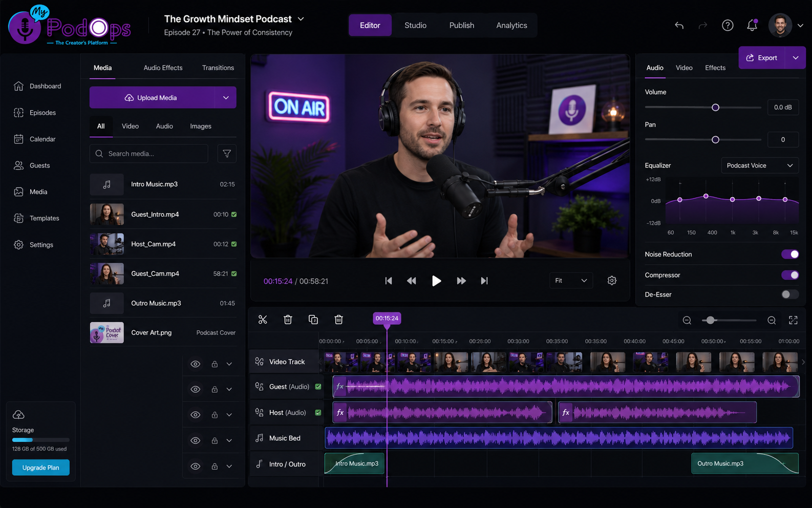Filter media list by Images
This screenshot has width=812, height=508.
point(201,126)
